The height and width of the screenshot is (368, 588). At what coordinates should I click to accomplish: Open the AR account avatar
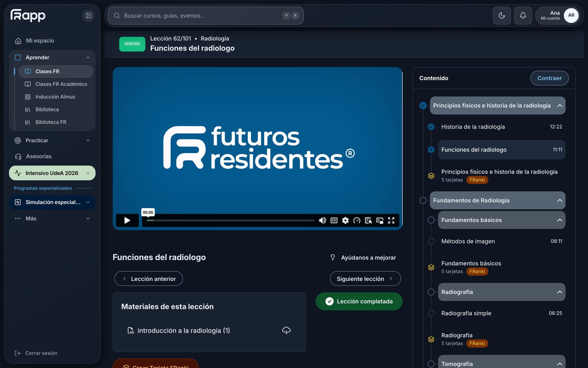click(571, 15)
